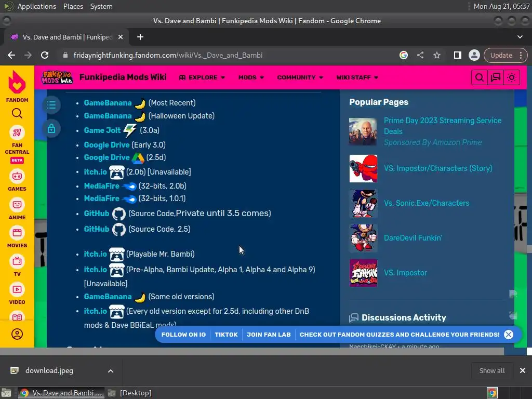The height and width of the screenshot is (399, 532).
Task: View site information padlock icon
Action: (x=65, y=55)
